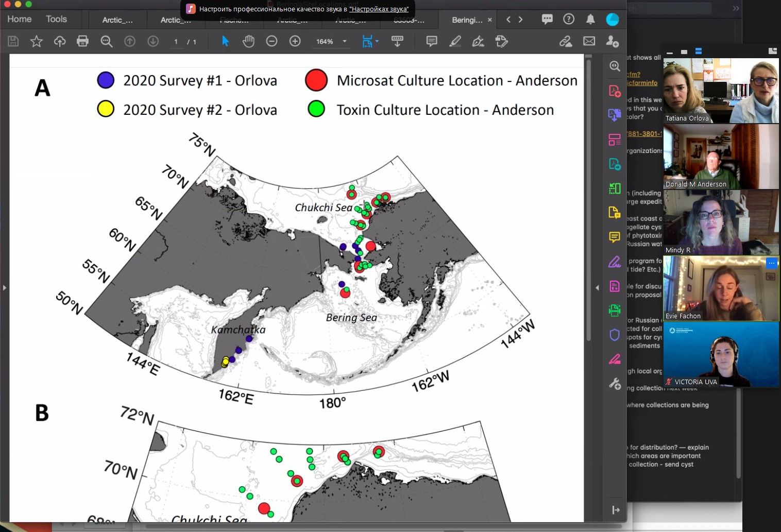Activate the Hand pan tool

[x=248, y=41]
